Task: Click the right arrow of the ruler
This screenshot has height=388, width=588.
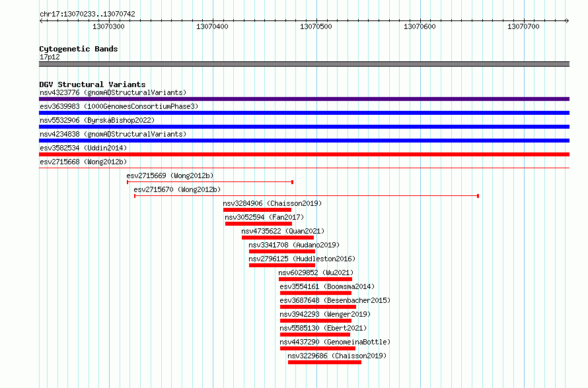Action: click(567, 20)
